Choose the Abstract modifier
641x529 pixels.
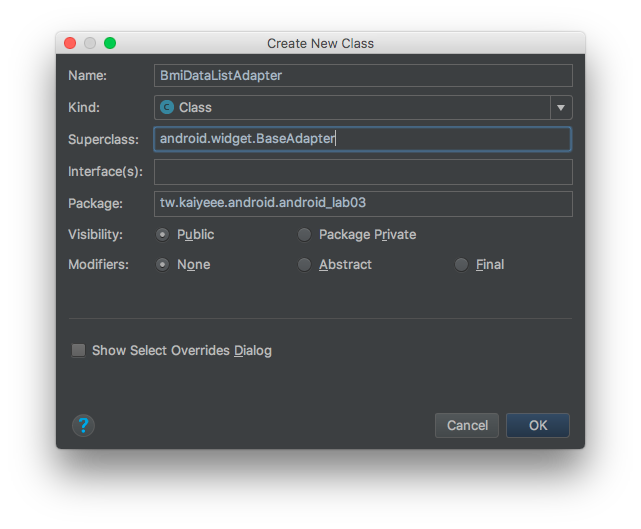304,264
